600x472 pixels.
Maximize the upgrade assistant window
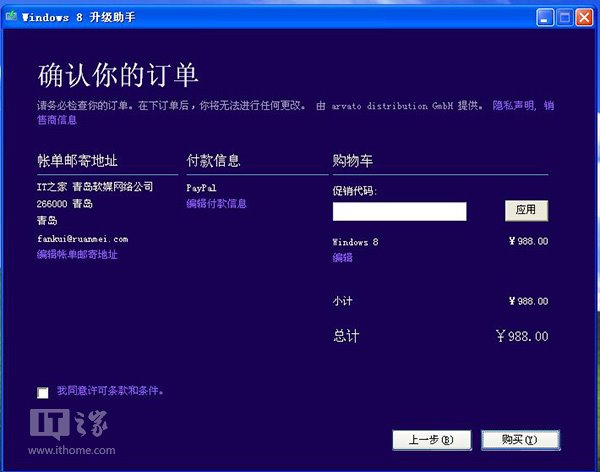pyautogui.click(x=564, y=16)
